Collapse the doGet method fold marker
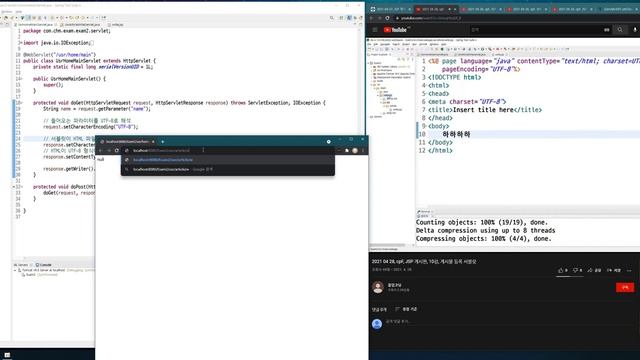This screenshot has height=360, width=640. click(21, 103)
